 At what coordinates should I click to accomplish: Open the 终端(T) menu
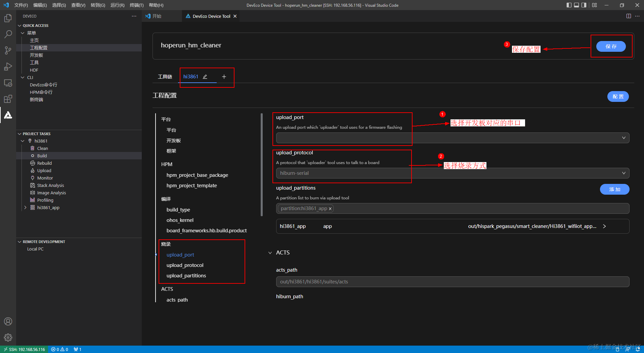pos(136,5)
